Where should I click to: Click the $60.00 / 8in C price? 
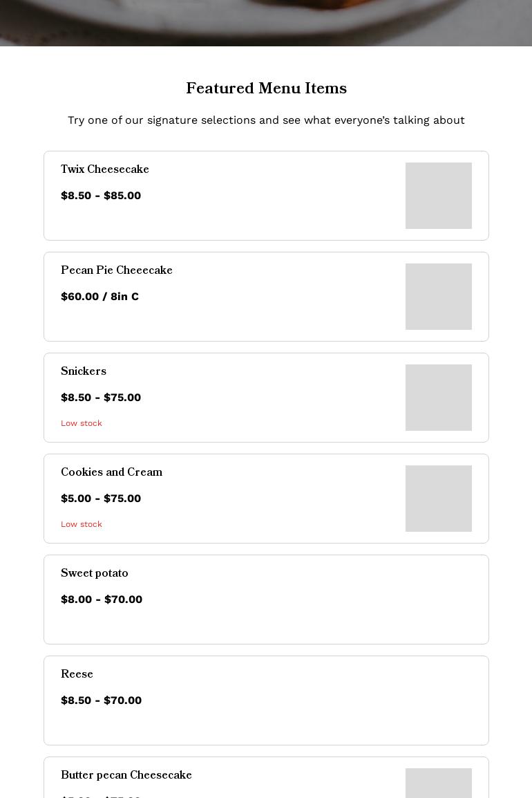pos(99,297)
